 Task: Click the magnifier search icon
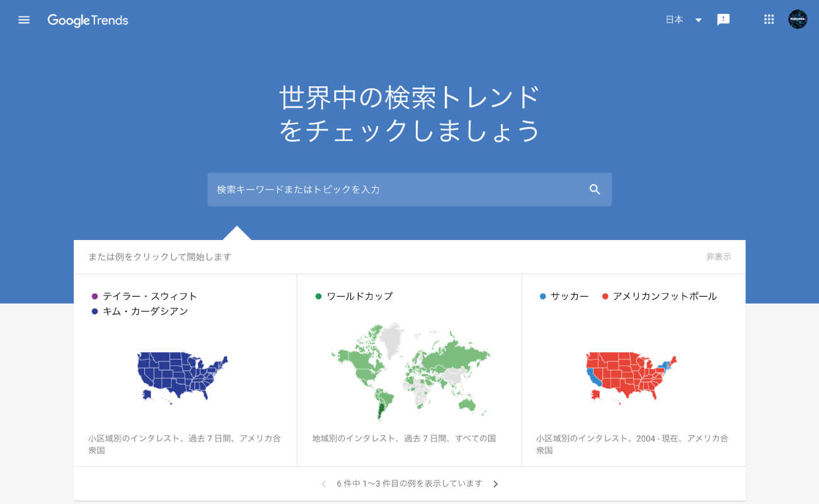tap(595, 190)
